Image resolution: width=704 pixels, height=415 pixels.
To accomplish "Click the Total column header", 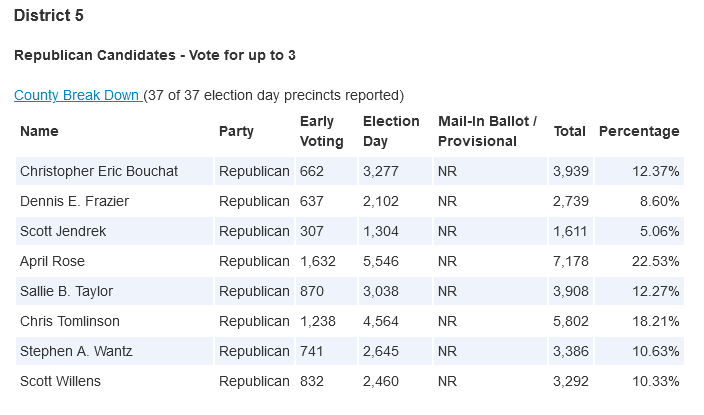I will point(569,131).
